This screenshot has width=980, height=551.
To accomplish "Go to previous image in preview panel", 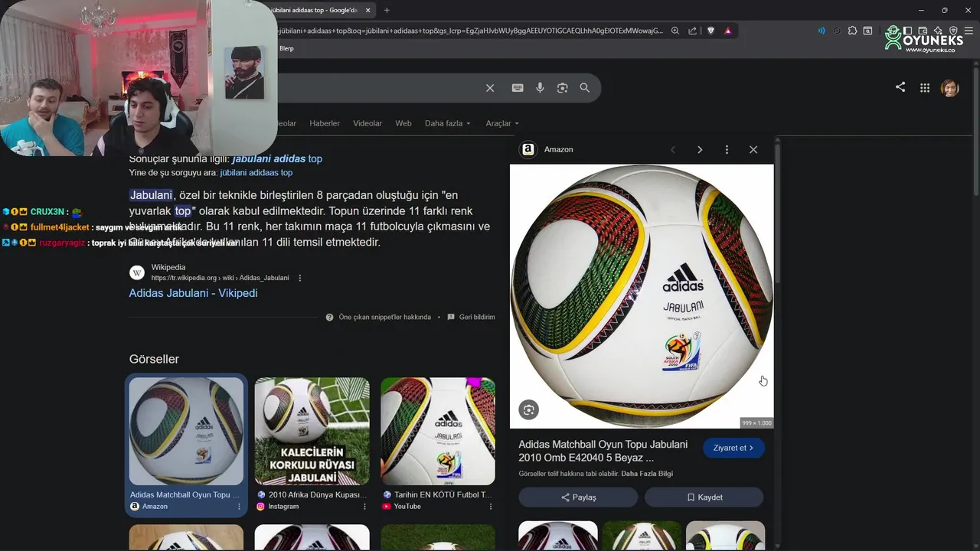I will tap(673, 150).
